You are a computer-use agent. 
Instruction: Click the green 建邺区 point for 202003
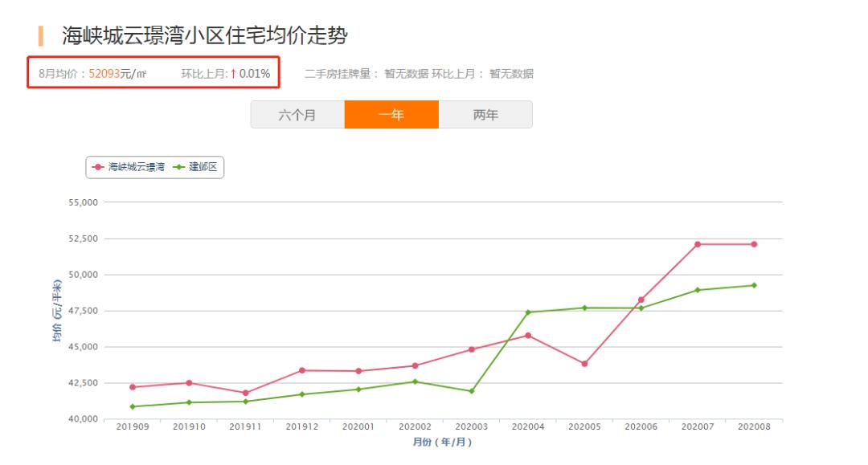(x=471, y=391)
